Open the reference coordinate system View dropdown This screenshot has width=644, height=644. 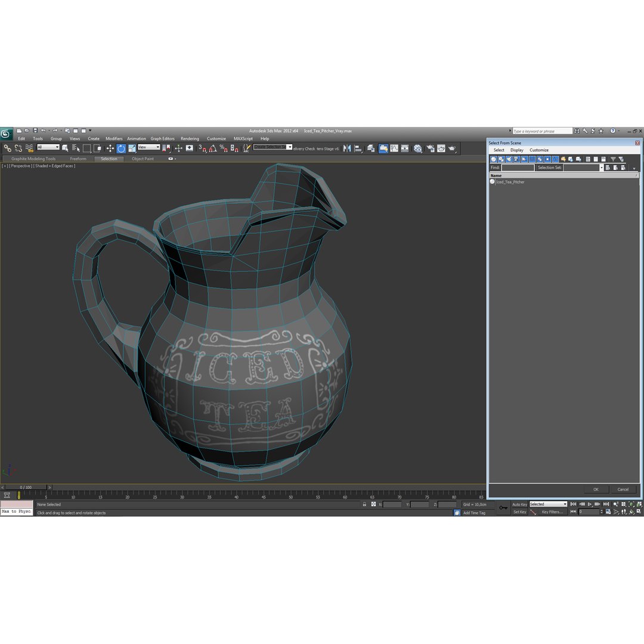148,147
